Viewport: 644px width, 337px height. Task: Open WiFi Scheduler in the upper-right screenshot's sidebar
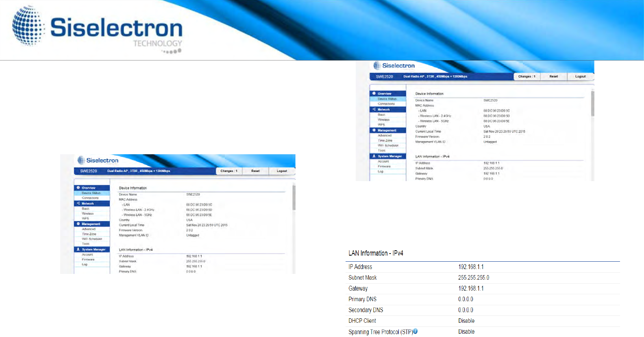coord(388,145)
